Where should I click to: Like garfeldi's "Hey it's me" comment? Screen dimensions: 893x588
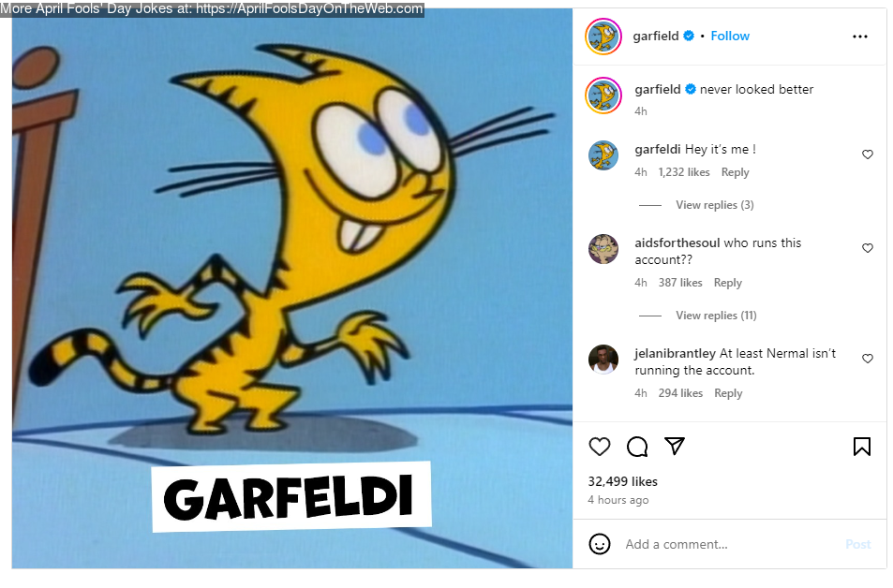(868, 154)
